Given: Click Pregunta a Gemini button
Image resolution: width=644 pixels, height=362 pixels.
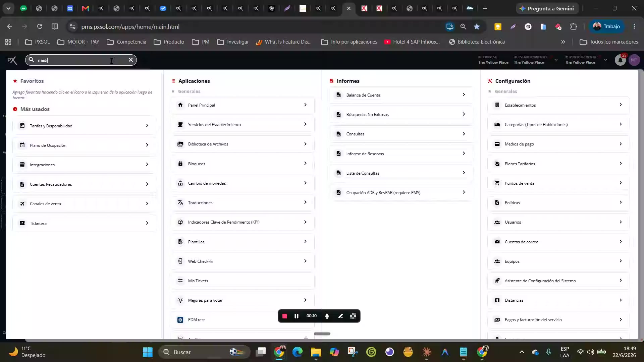Looking at the screenshot, I should (547, 8).
